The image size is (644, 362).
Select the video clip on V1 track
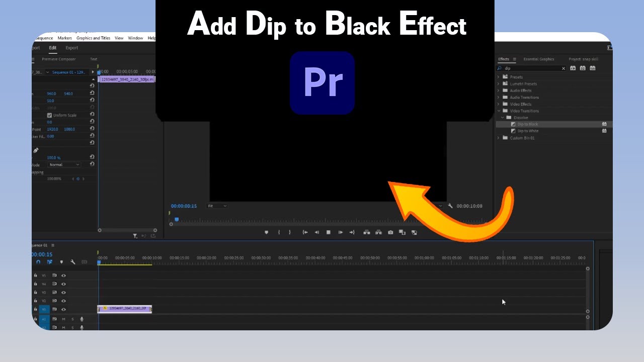125,309
